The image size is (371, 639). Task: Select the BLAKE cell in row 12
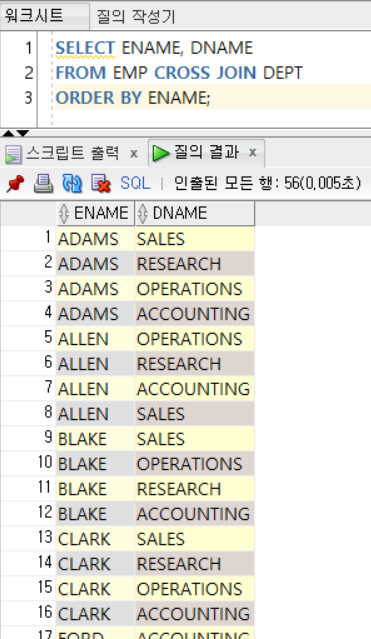[x=95, y=514]
